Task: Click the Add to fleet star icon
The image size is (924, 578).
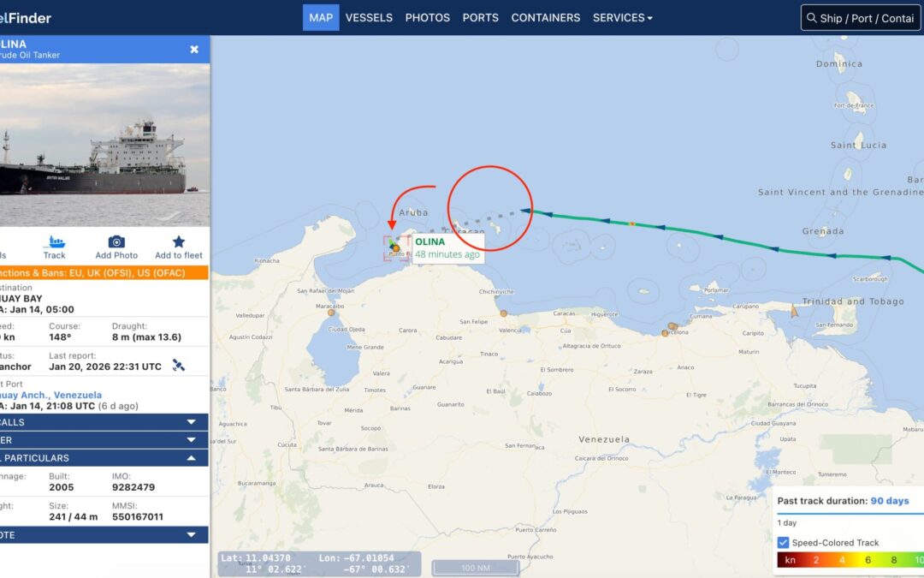Action: 179,241
